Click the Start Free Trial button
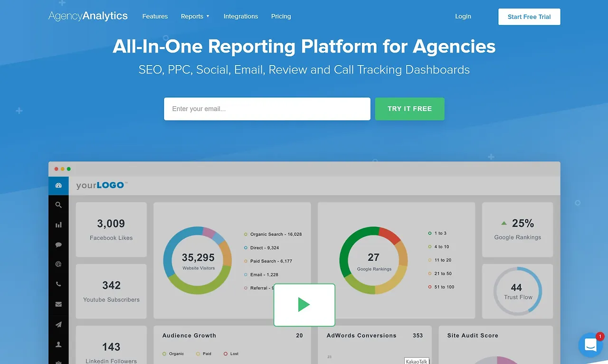Image resolution: width=608 pixels, height=364 pixels. [529, 17]
